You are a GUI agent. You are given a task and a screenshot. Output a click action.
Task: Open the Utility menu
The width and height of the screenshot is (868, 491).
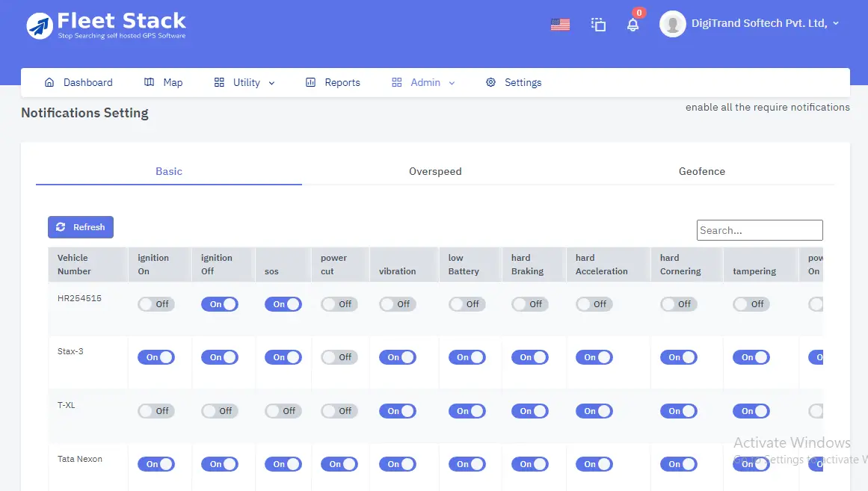(x=244, y=82)
